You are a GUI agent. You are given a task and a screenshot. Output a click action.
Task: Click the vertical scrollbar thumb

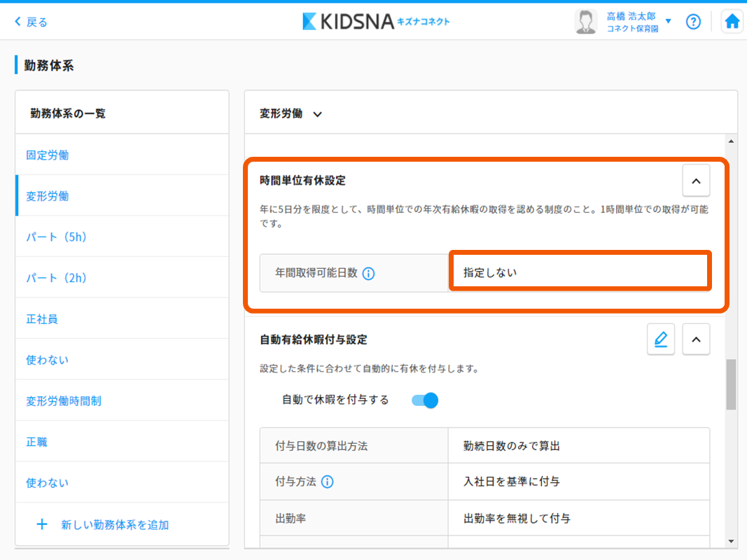[x=731, y=384]
